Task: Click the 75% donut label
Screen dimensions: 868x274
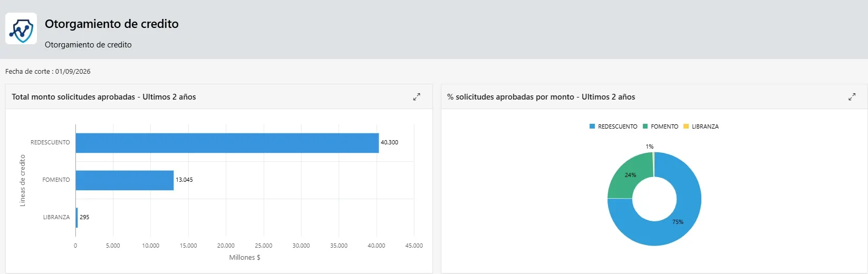Action: [678, 222]
